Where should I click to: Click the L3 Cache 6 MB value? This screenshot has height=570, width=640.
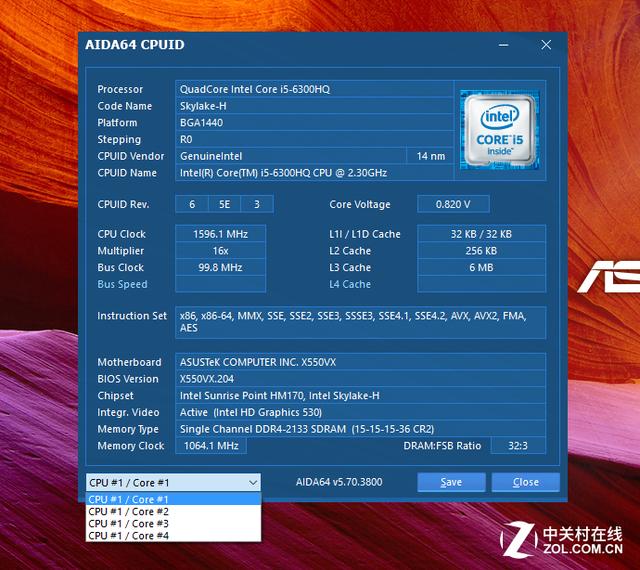[481, 267]
